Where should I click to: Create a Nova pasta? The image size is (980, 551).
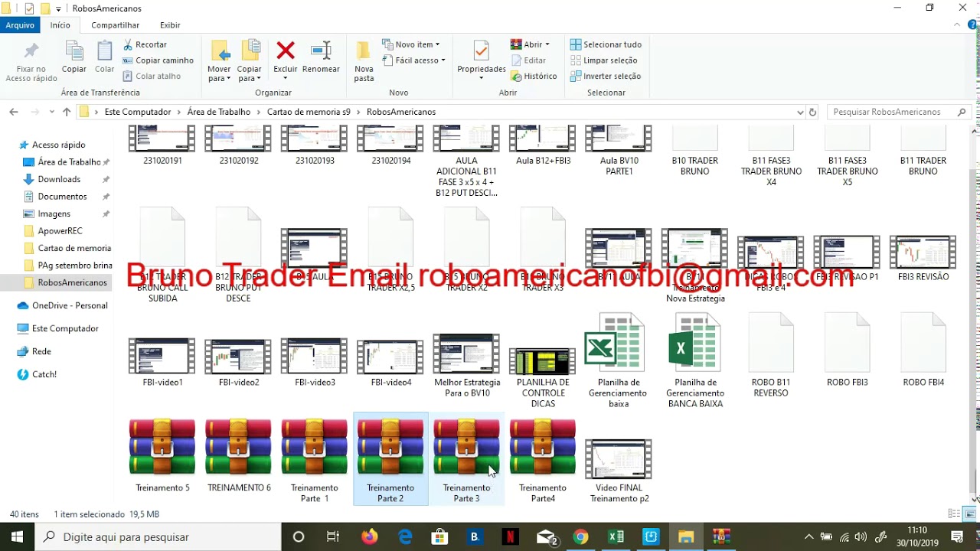364,61
